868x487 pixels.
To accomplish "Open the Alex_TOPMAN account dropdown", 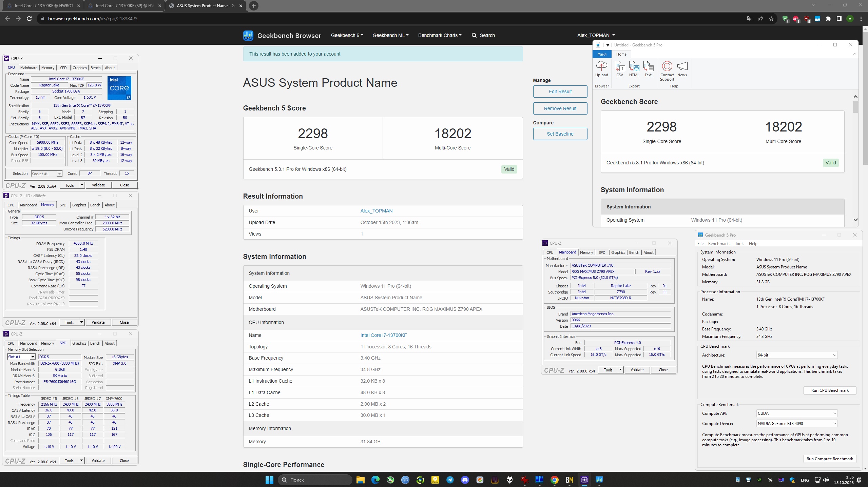I will (x=596, y=35).
